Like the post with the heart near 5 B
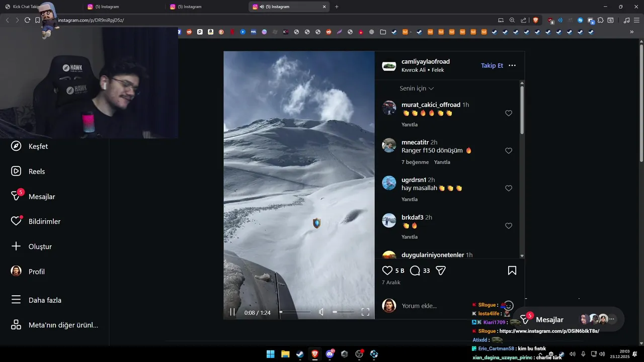The image size is (644, 362). pos(387,270)
